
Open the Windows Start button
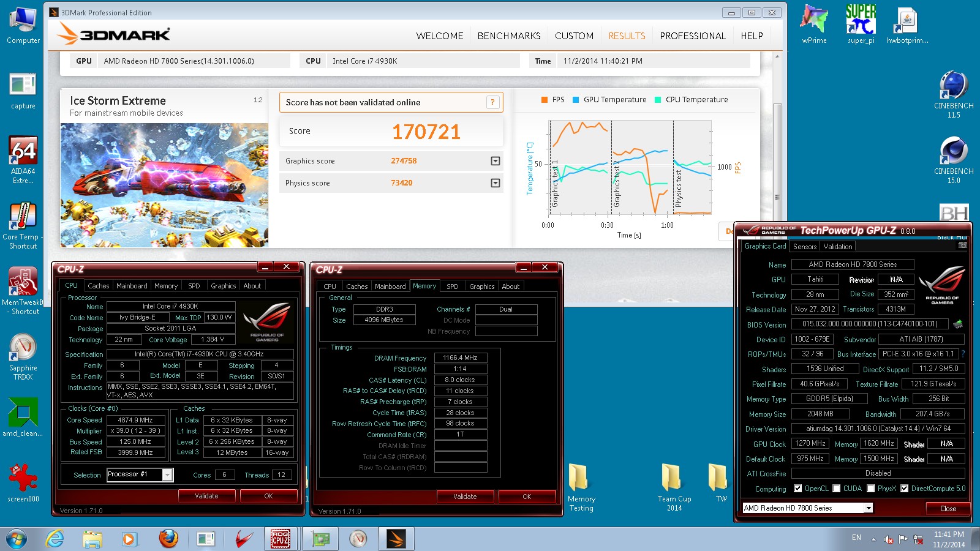click(x=16, y=539)
